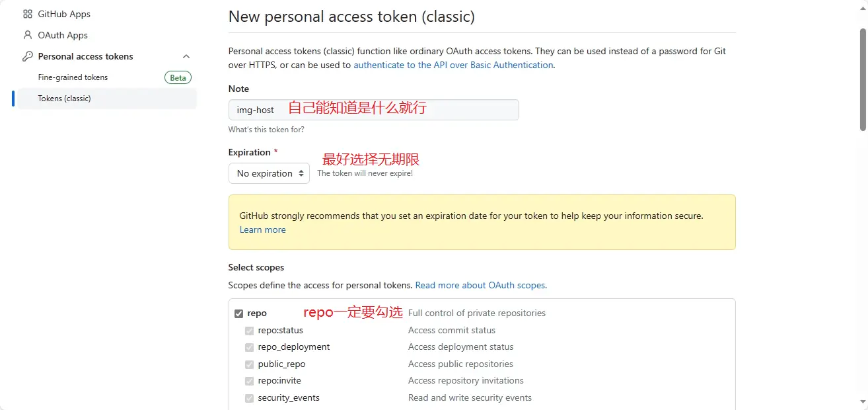Viewport: 868px width, 410px height.
Task: Open the Expiration dropdown
Action: 269,173
